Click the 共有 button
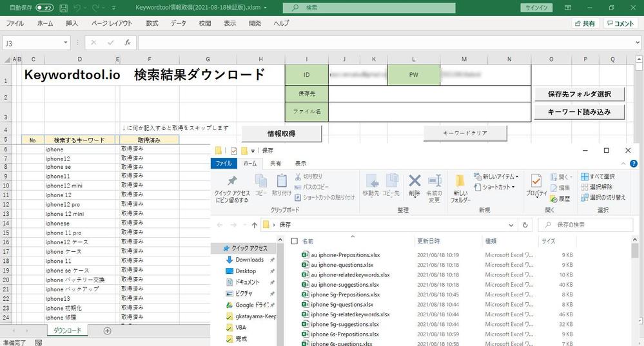The width and height of the screenshot is (644, 346). (x=585, y=23)
